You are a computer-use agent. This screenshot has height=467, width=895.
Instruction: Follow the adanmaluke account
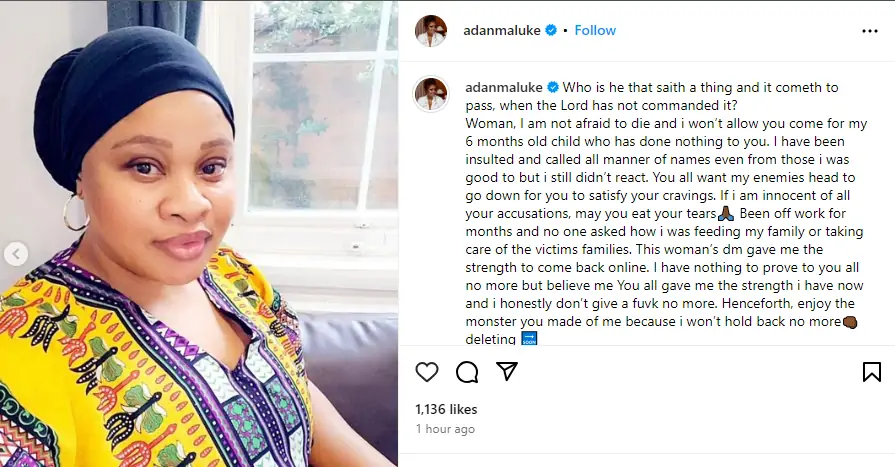point(595,31)
